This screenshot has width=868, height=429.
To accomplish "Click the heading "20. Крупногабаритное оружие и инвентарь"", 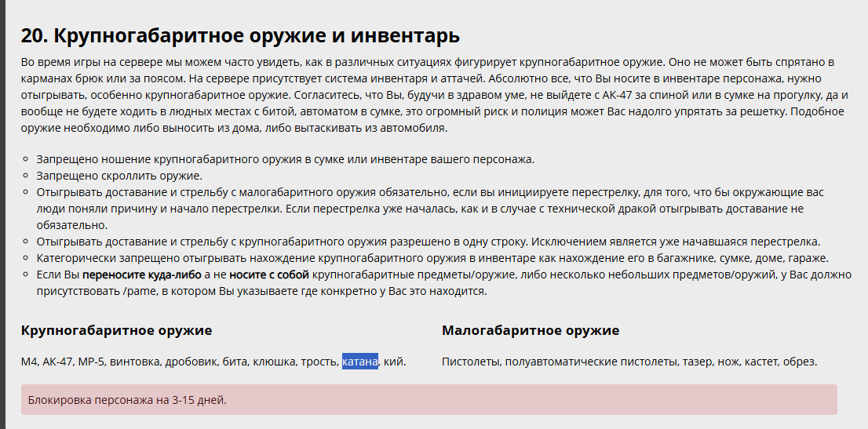I will (240, 36).
